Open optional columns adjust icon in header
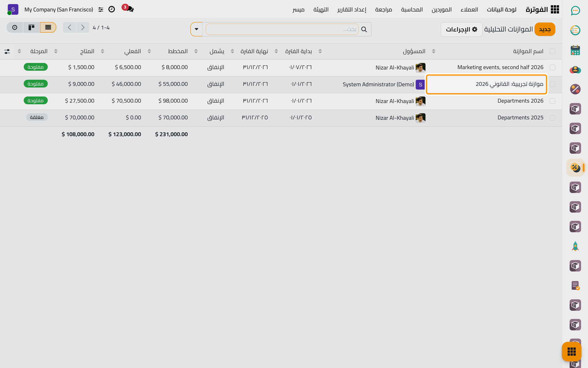This screenshot has height=368, width=588. [x=7, y=51]
